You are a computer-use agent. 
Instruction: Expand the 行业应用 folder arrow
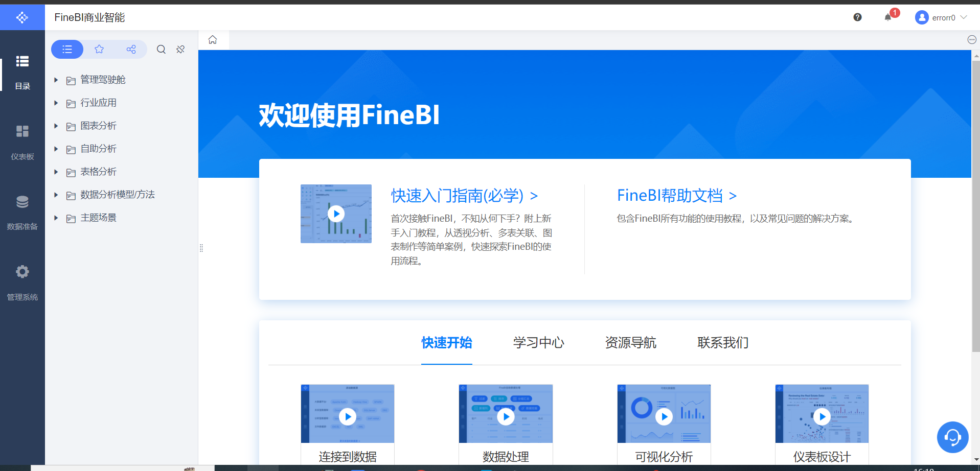click(56, 103)
